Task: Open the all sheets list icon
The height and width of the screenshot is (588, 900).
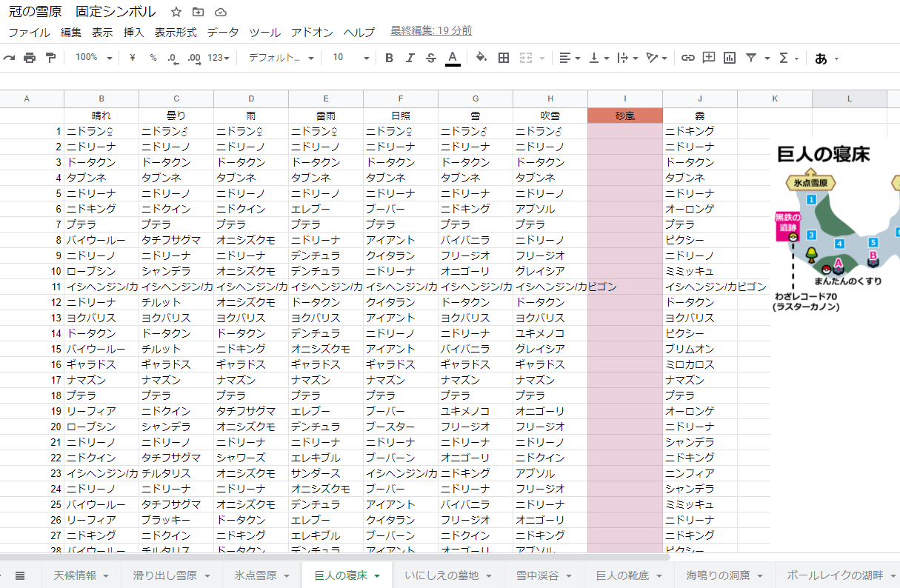Action: (x=20, y=575)
